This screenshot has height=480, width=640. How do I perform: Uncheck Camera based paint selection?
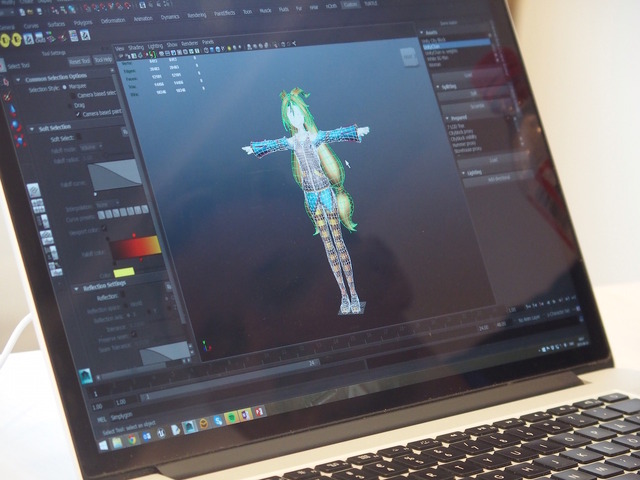click(78, 115)
